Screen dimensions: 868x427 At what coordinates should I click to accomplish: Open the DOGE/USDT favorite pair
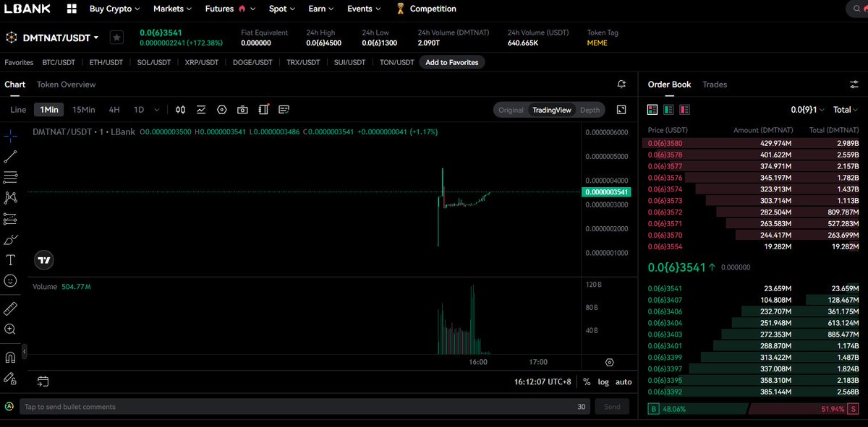(252, 62)
